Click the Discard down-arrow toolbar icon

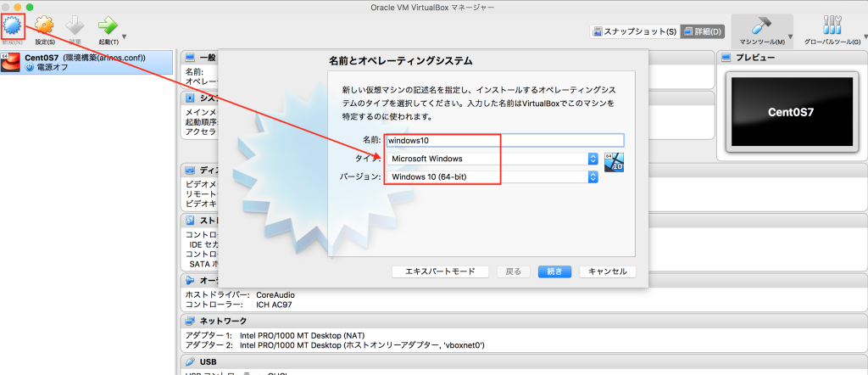coord(75,25)
